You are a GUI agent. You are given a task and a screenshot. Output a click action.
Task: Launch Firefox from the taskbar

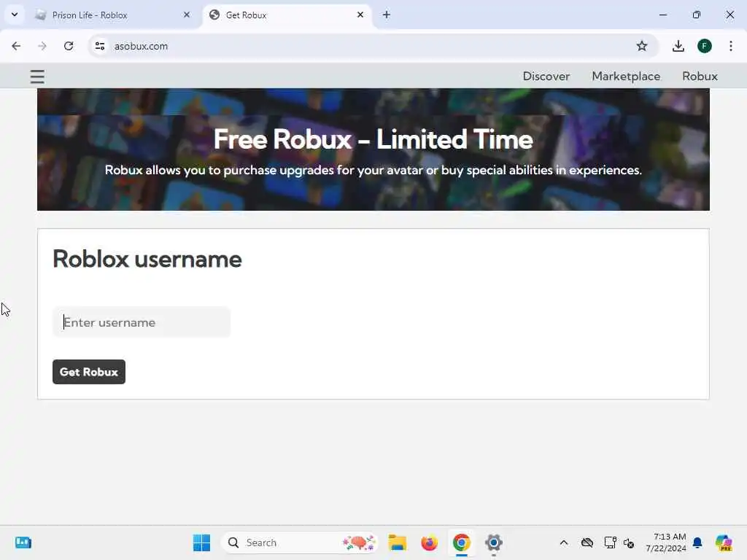point(429,542)
